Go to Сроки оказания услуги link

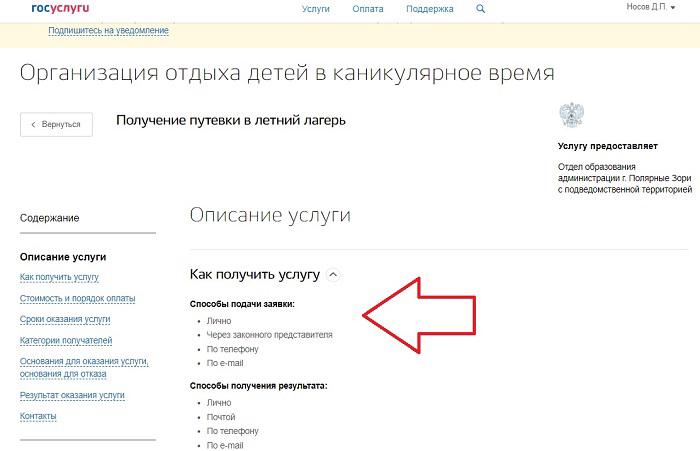click(x=65, y=319)
